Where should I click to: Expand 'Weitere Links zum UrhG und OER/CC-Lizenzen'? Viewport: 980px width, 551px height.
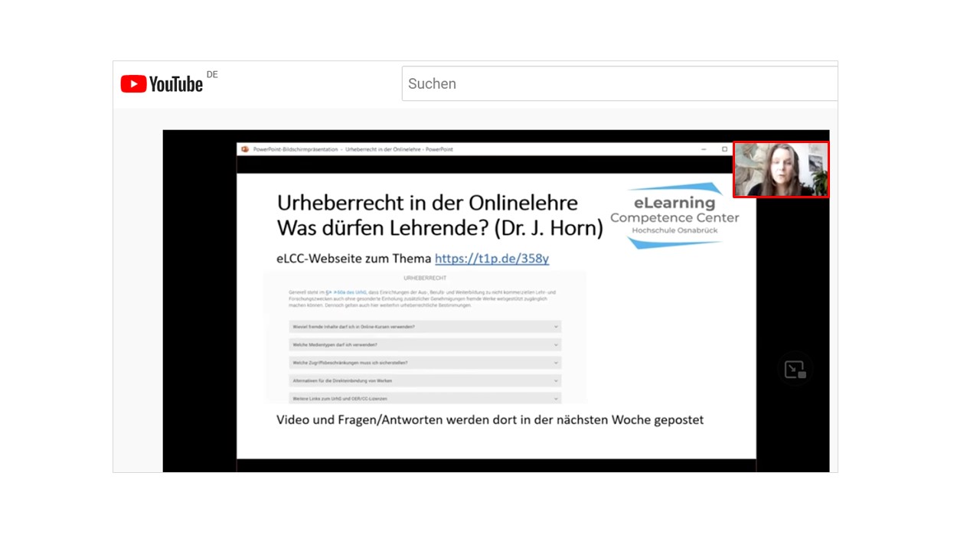(425, 398)
